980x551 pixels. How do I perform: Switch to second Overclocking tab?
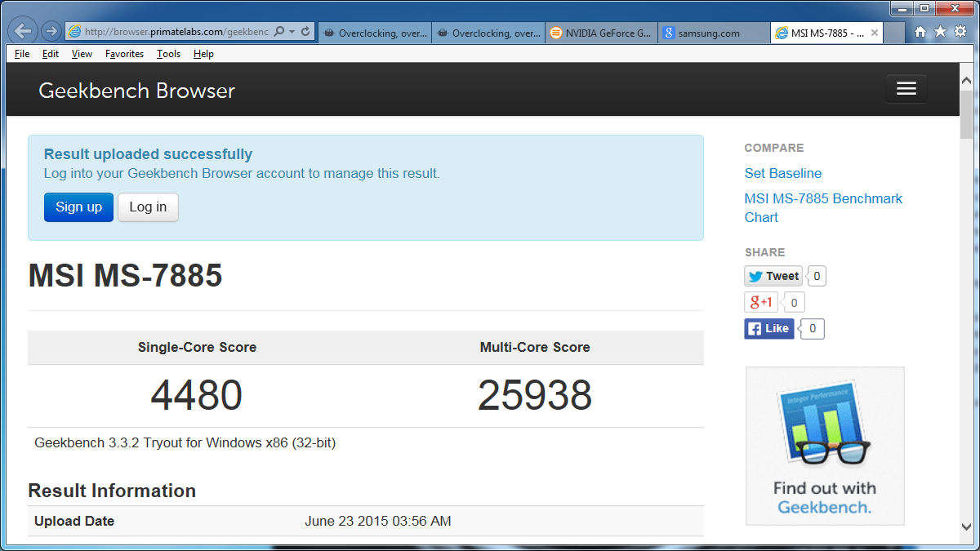coord(488,33)
